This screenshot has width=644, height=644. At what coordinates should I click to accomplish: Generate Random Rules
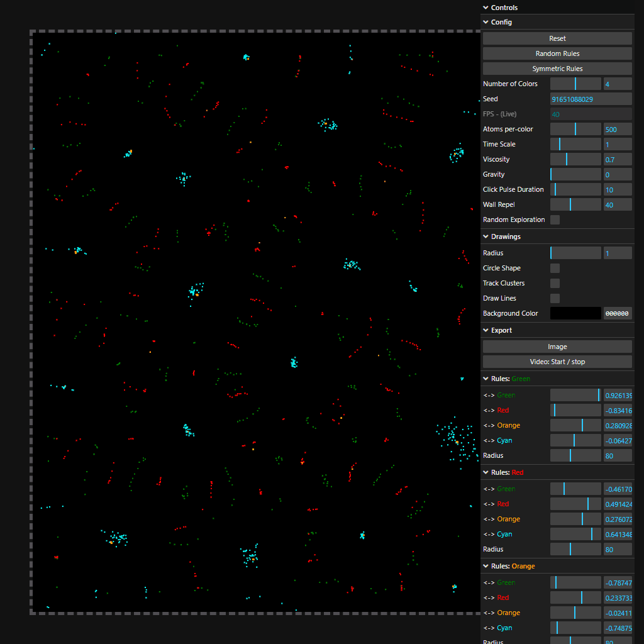click(557, 53)
